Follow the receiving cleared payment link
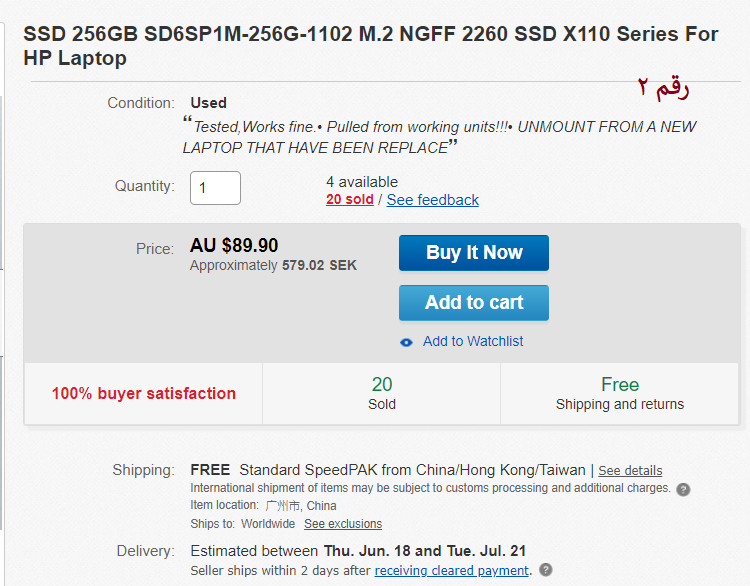Image resolution: width=750 pixels, height=586 pixels. [451, 570]
